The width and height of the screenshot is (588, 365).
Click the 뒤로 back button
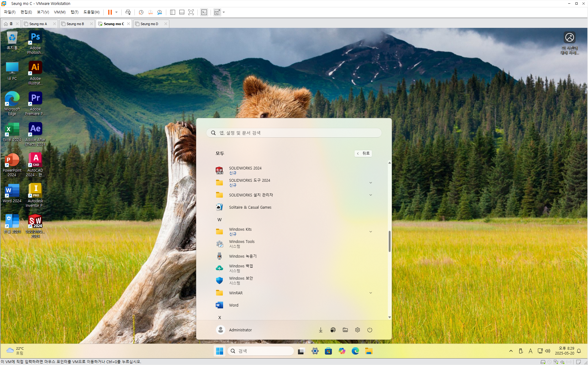point(363,153)
